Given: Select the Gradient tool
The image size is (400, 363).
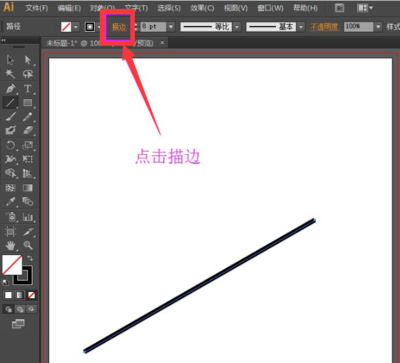Looking at the screenshot, I should pos(28,188).
